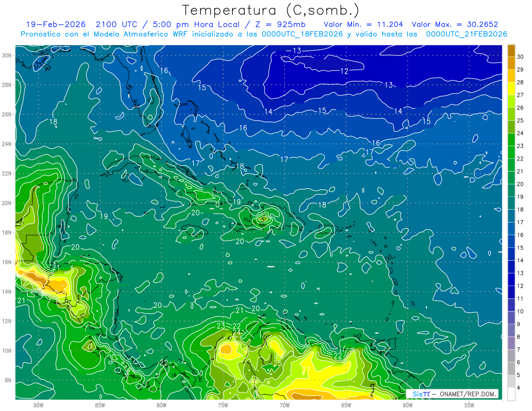Click the color scale label 26
Screen dimensions: 532x411
point(520,108)
